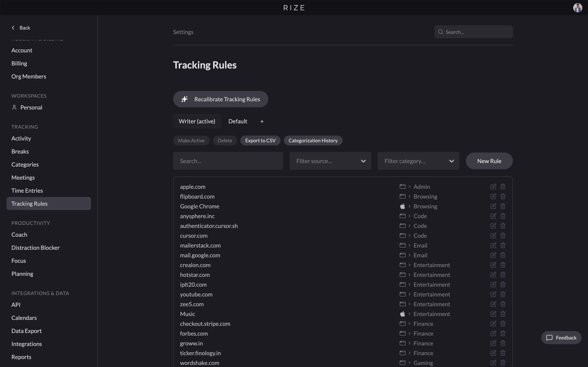Open the Filter source dropdown

(330, 161)
